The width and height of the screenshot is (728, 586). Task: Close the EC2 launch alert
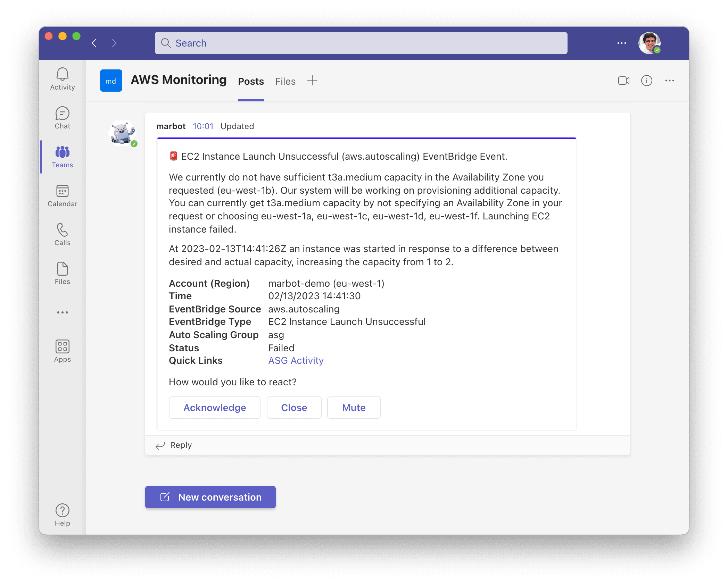pyautogui.click(x=294, y=407)
